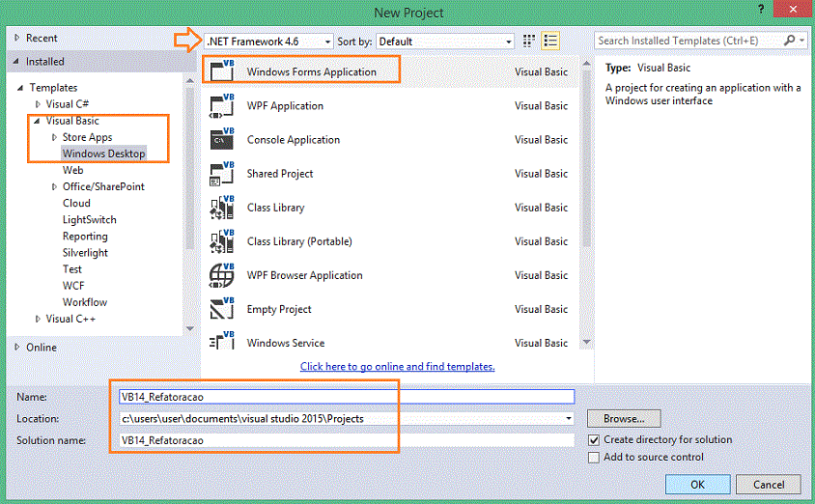This screenshot has height=504, width=815.
Task: Expand the Recent section
Action: [16, 38]
